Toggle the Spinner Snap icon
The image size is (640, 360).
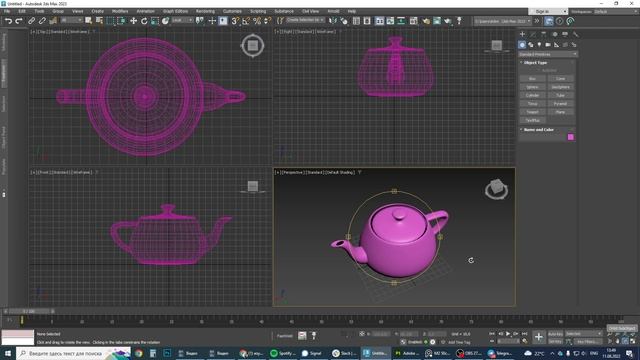(267, 21)
